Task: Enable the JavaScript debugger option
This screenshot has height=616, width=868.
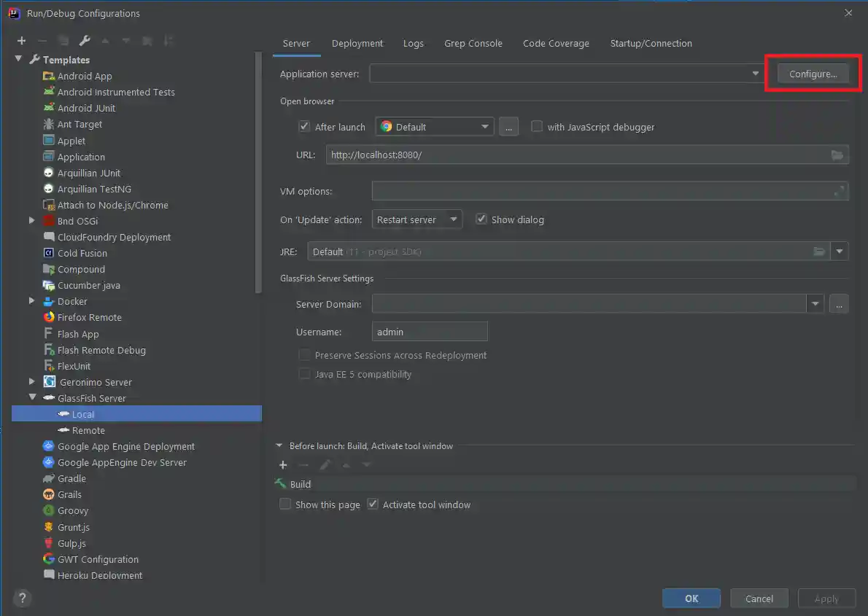Action: tap(537, 126)
